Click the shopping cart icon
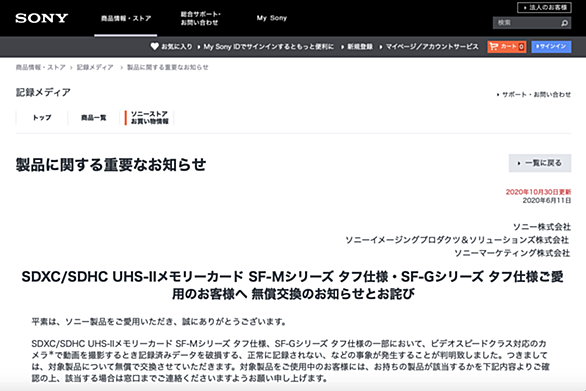The image size is (586, 391). click(494, 46)
